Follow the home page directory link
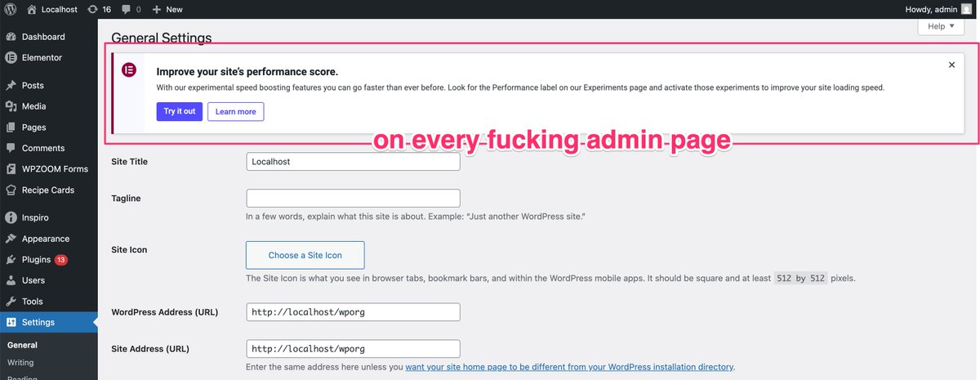This screenshot has width=980, height=380. tap(569, 367)
